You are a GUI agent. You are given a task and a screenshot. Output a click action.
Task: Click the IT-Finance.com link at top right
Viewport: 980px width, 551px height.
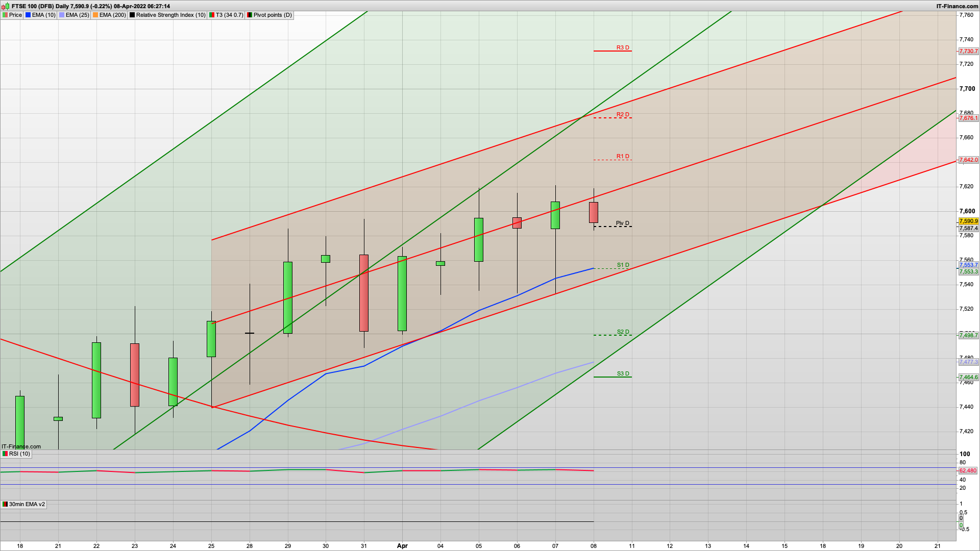point(957,6)
